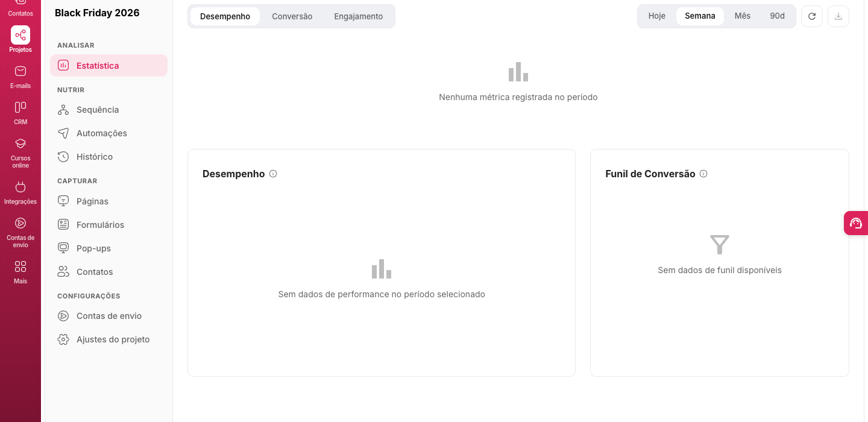
Task: Open Contatos under Capturar
Action: [x=108, y=272]
